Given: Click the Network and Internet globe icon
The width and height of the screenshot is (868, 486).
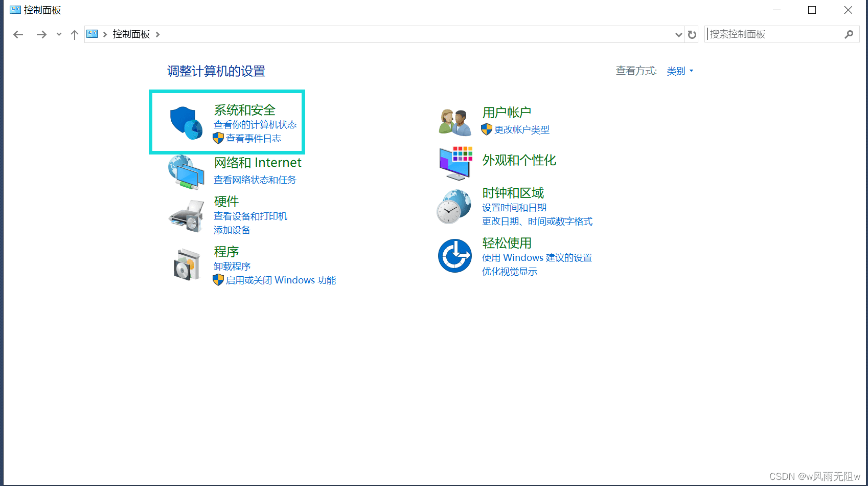Looking at the screenshot, I should 186,172.
